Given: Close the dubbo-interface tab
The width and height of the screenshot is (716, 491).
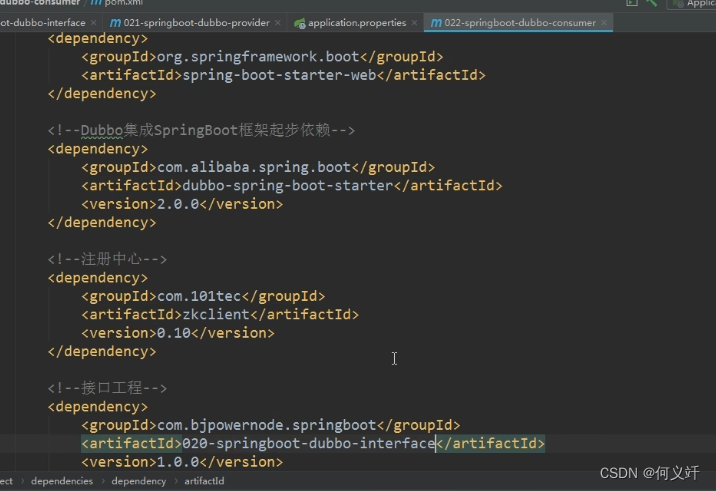Looking at the screenshot, I should [x=94, y=22].
